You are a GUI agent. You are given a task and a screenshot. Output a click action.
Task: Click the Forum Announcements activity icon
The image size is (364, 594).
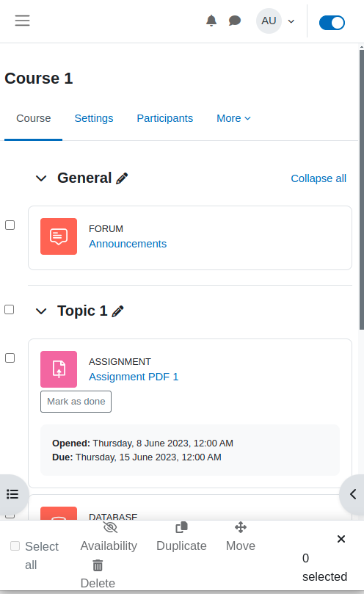(59, 236)
